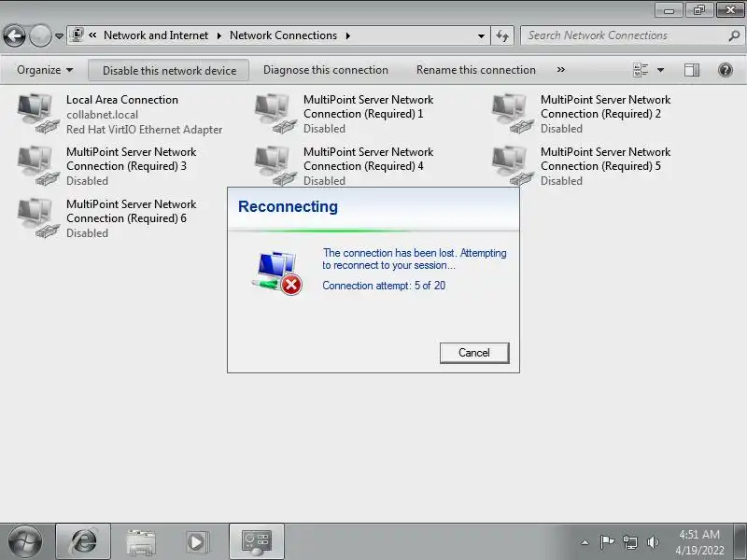747x560 pixels.
Task: Select MultiPoint Server Connection (Required) 1 icon
Action: [275, 113]
